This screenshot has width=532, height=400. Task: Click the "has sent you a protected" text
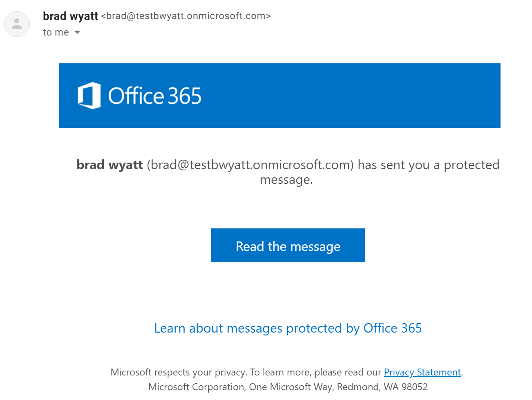pyautogui.click(x=429, y=165)
